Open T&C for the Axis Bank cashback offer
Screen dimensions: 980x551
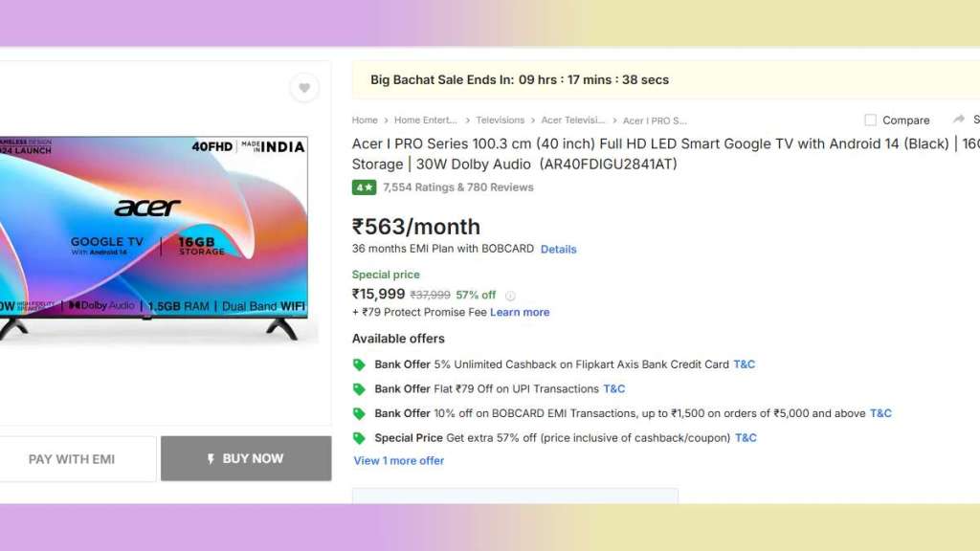pyautogui.click(x=744, y=364)
